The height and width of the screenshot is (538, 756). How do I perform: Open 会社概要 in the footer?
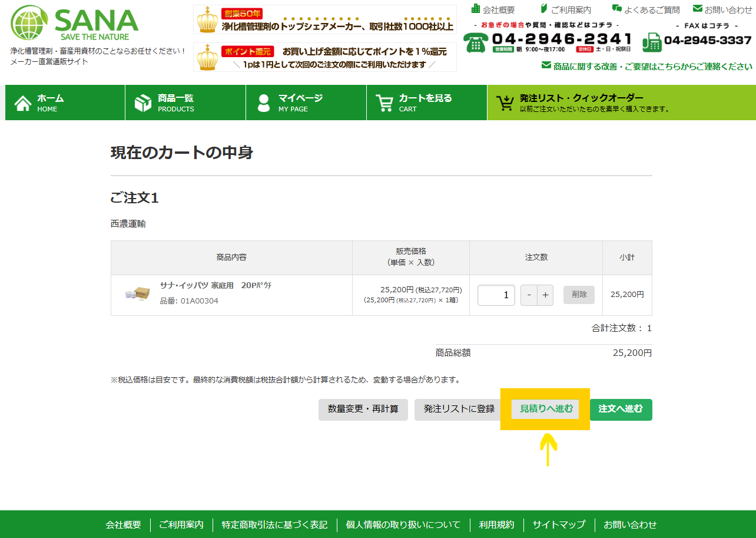[x=123, y=524]
